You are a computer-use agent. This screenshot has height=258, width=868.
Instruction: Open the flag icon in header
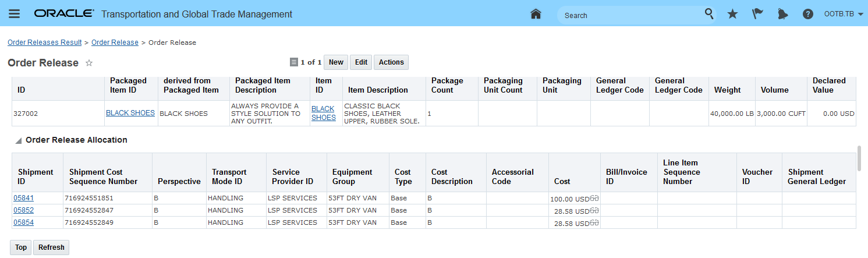(x=757, y=14)
